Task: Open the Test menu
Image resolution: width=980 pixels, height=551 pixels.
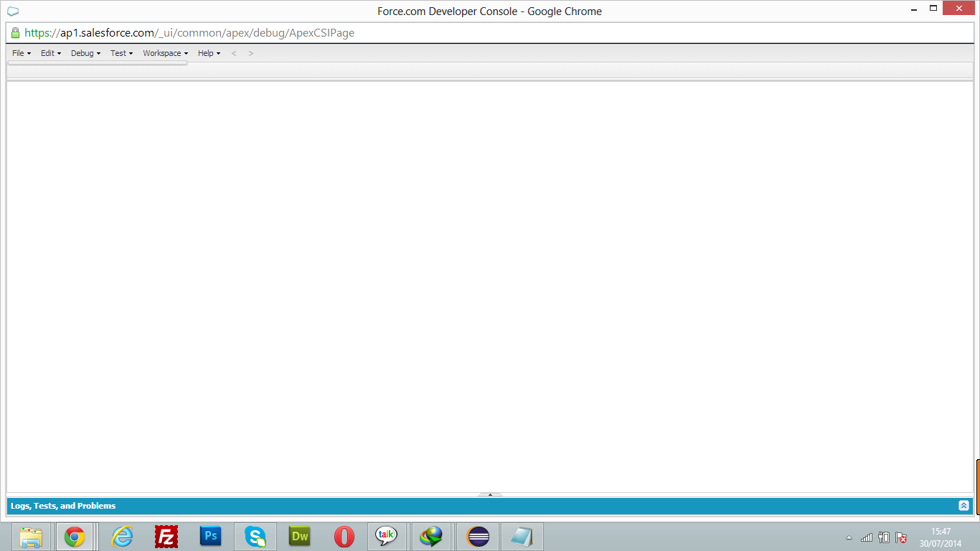Action: click(x=121, y=53)
